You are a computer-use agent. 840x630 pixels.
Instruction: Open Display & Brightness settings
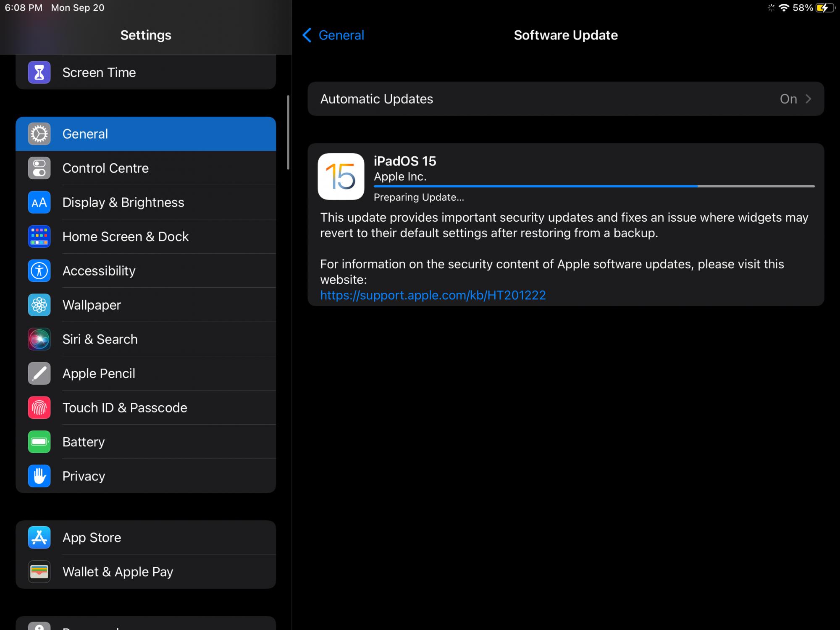point(146,202)
